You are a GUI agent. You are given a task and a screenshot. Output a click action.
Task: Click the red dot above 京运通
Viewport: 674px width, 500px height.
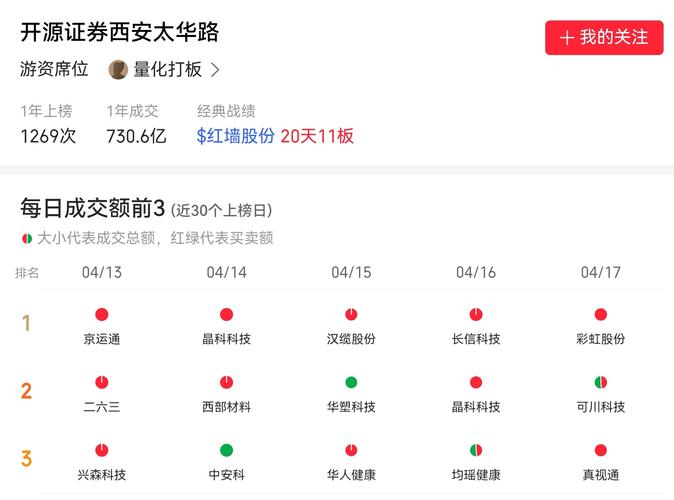[x=102, y=314]
